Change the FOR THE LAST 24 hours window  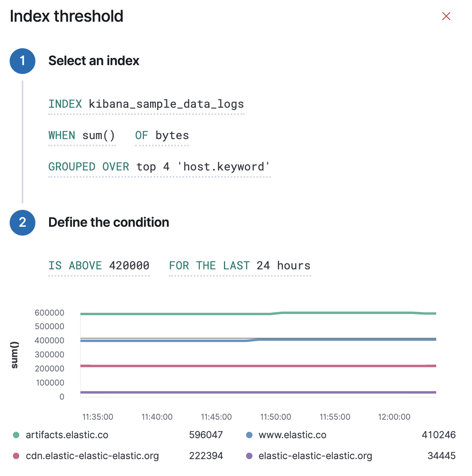click(240, 266)
